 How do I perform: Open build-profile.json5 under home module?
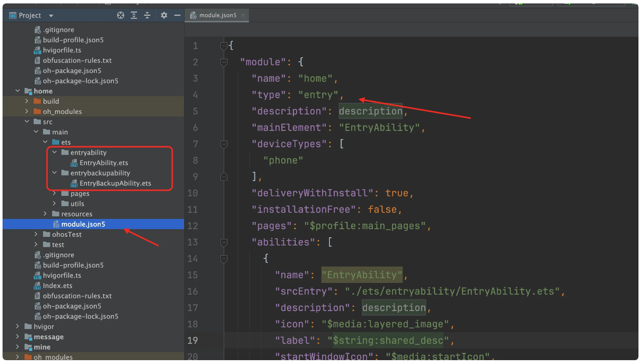pos(73,265)
